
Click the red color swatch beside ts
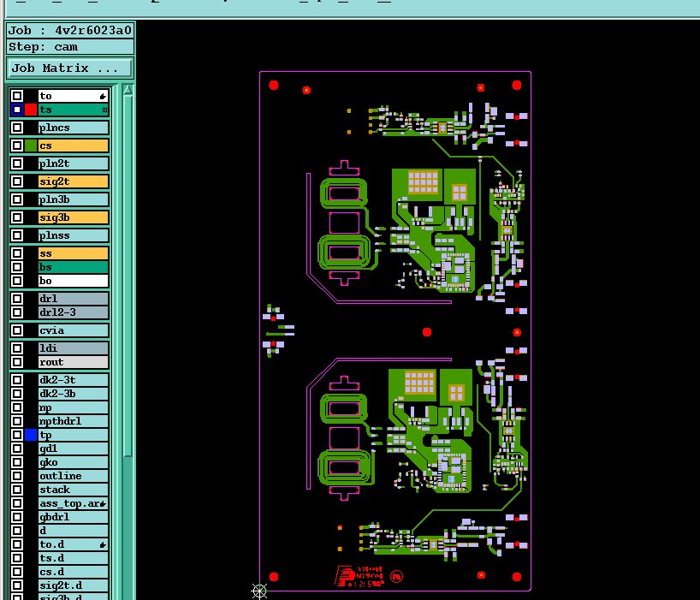[x=30, y=110]
